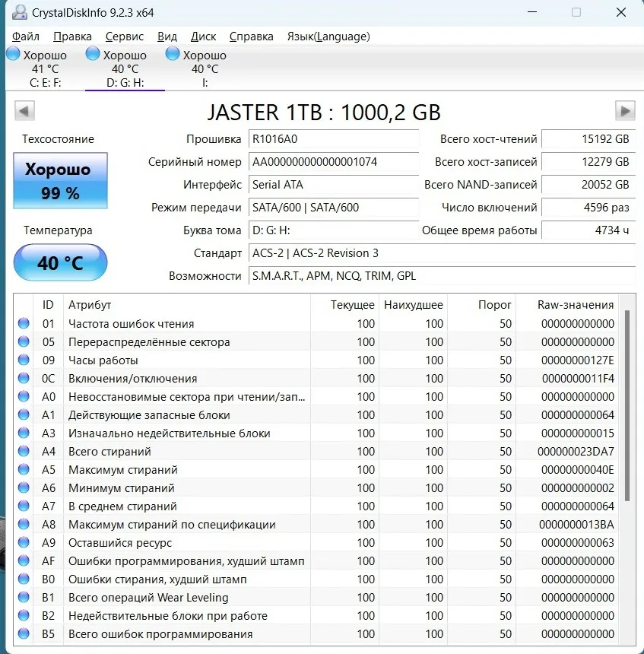This screenshot has width=644, height=654.
Task: Click status orb for attribute A9 row
Action: pyautogui.click(x=24, y=543)
